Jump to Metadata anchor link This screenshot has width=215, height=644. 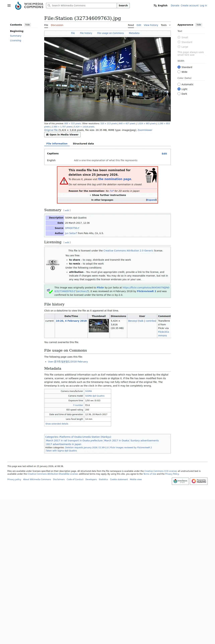pos(134,33)
